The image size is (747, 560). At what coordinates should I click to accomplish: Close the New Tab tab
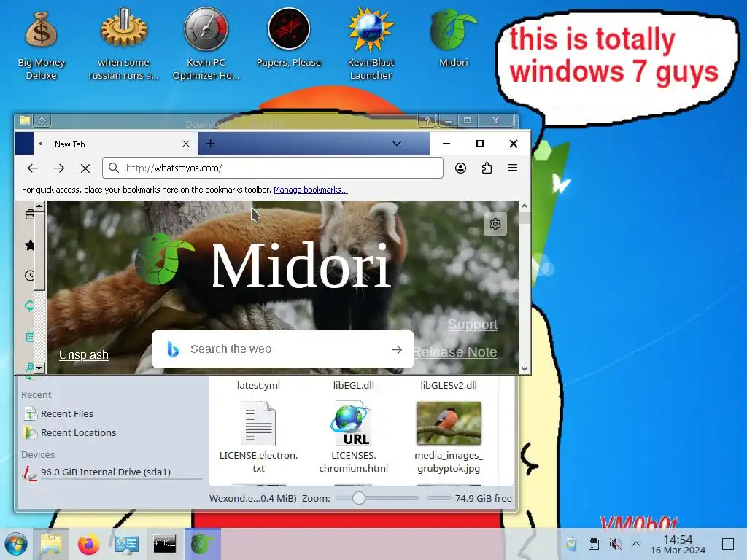click(186, 144)
